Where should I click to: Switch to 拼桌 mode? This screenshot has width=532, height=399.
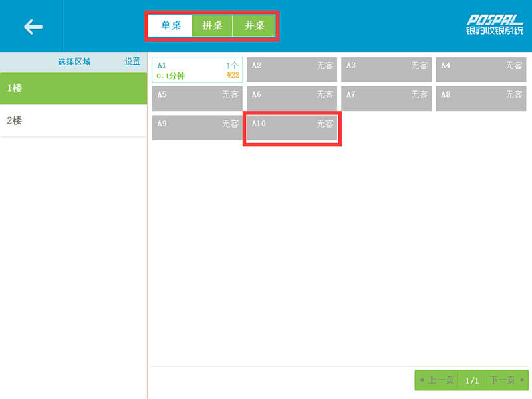click(212, 26)
